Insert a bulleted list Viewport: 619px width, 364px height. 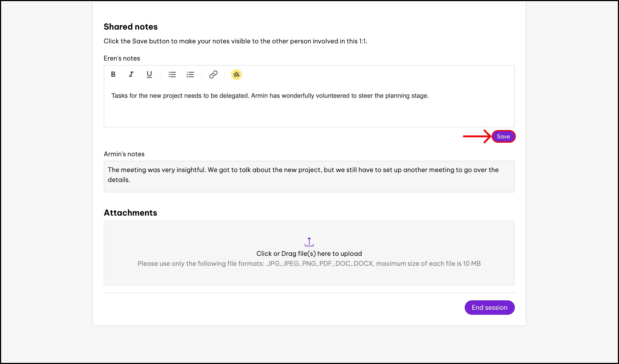click(172, 74)
